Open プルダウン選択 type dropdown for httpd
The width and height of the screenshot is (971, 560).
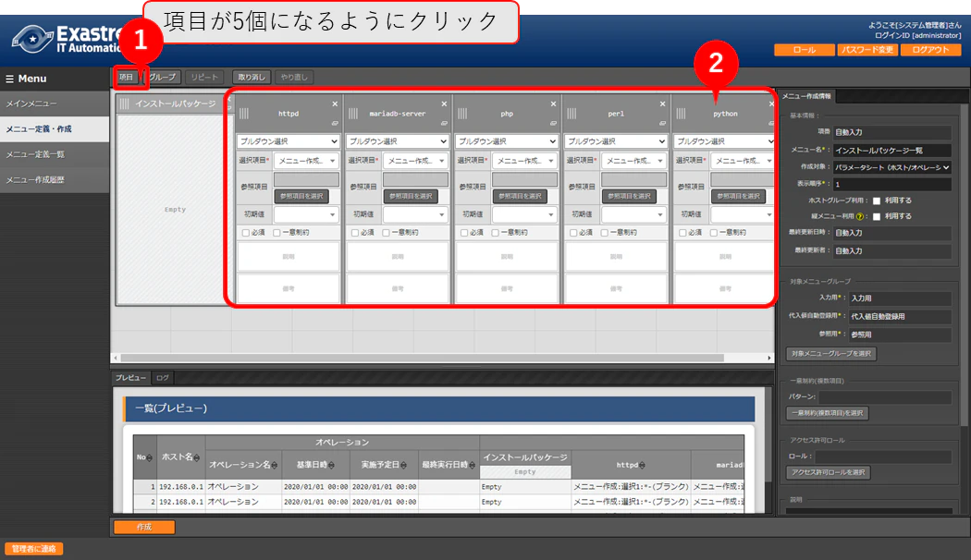click(288, 141)
